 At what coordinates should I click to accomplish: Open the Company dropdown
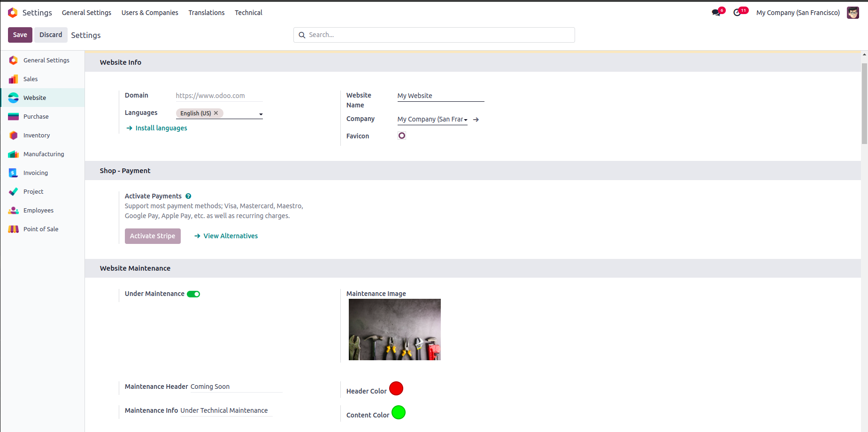coord(432,120)
